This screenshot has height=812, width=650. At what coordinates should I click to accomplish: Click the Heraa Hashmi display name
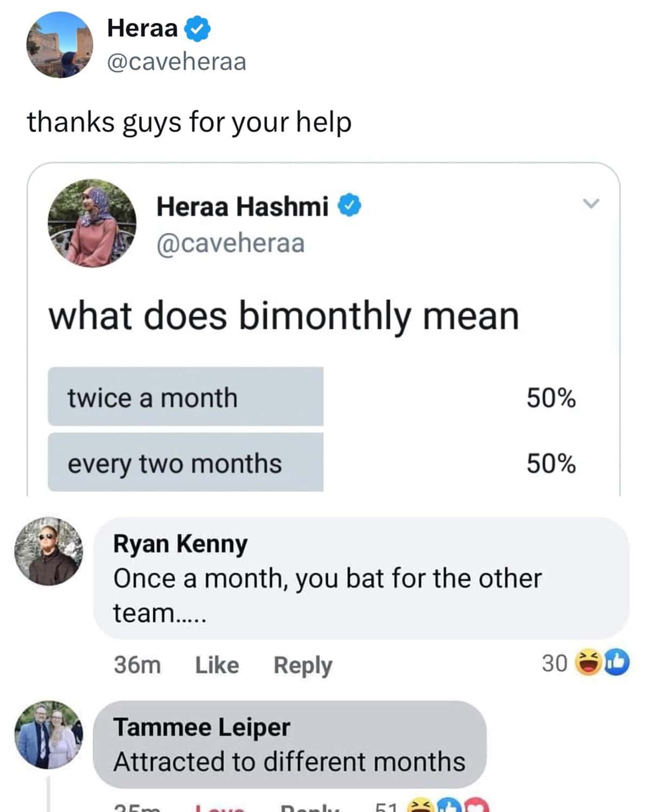pyautogui.click(x=242, y=206)
